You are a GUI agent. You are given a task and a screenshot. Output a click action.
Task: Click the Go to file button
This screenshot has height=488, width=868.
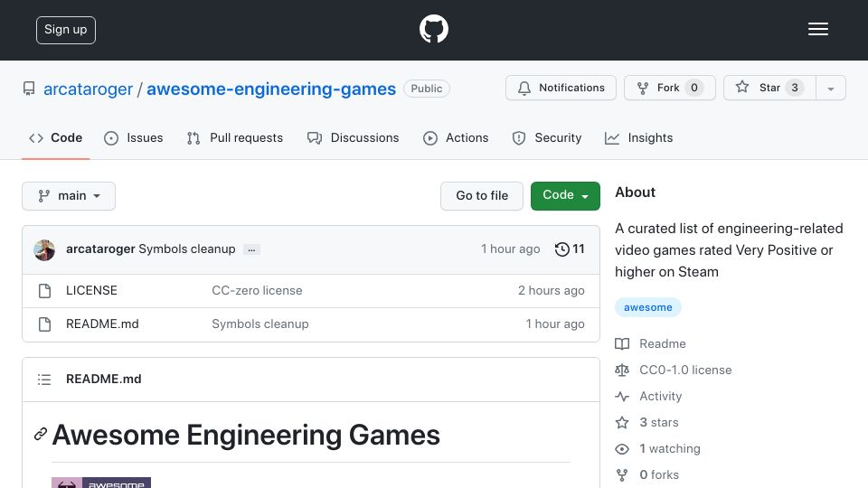coord(482,196)
